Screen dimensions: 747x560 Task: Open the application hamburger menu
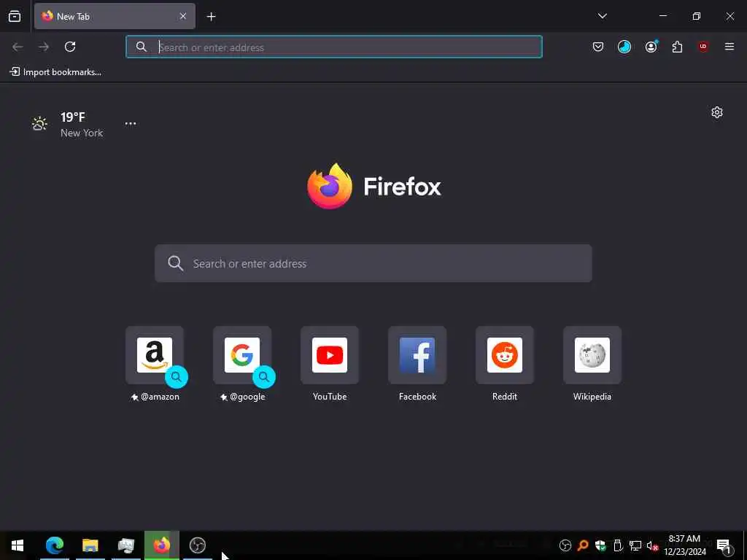click(x=729, y=47)
